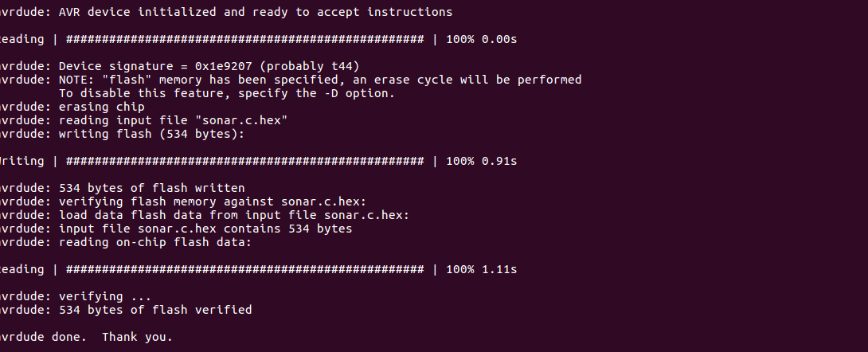Click the "sonar.c.hex contains 534 bytes" line
Viewport: 868px width, 352px height.
pos(205,229)
